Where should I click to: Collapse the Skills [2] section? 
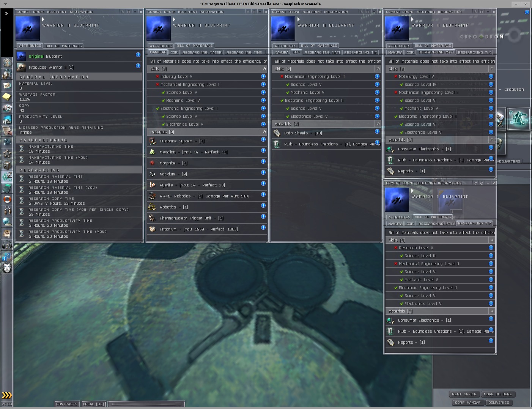pyautogui.click(x=378, y=69)
